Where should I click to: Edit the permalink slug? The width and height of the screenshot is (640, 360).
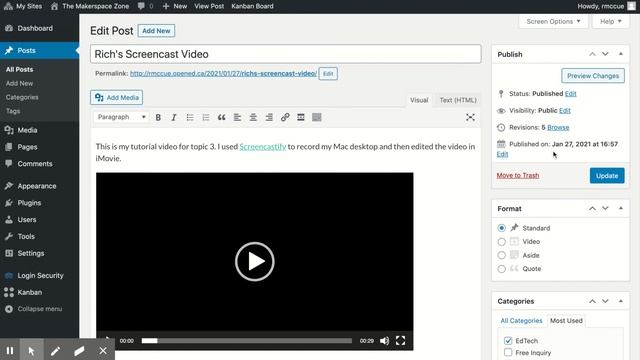(x=328, y=74)
